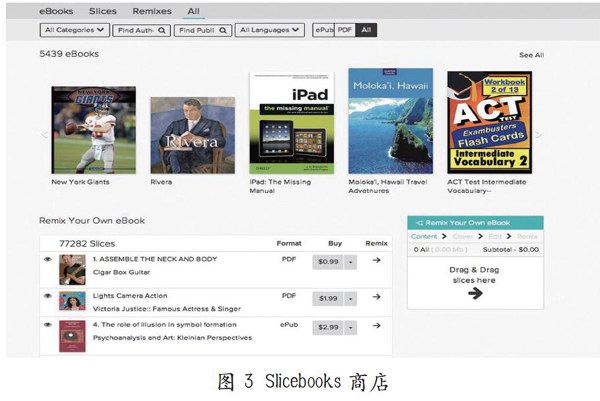Image resolution: width=600 pixels, height=401 pixels.
Task: Click '4. The role of illusion in symbol formation'
Action: [165, 325]
